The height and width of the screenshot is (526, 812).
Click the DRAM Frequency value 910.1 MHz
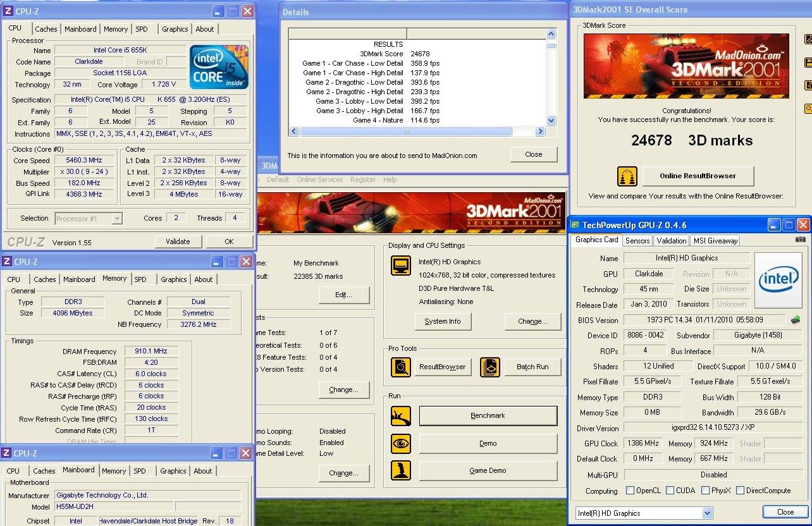tap(151, 352)
